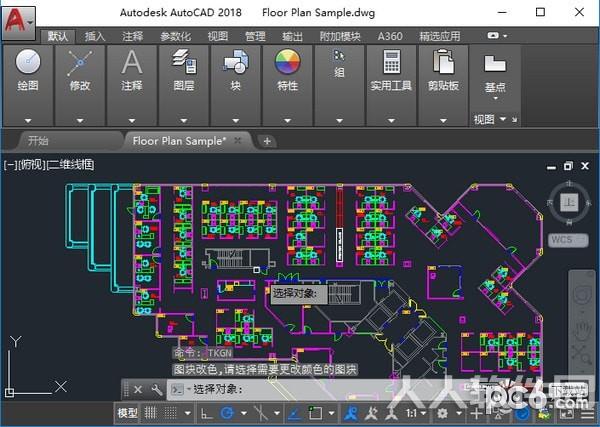Open the 实用工具 calculator icon
This screenshot has width=600, height=427.
391,61
